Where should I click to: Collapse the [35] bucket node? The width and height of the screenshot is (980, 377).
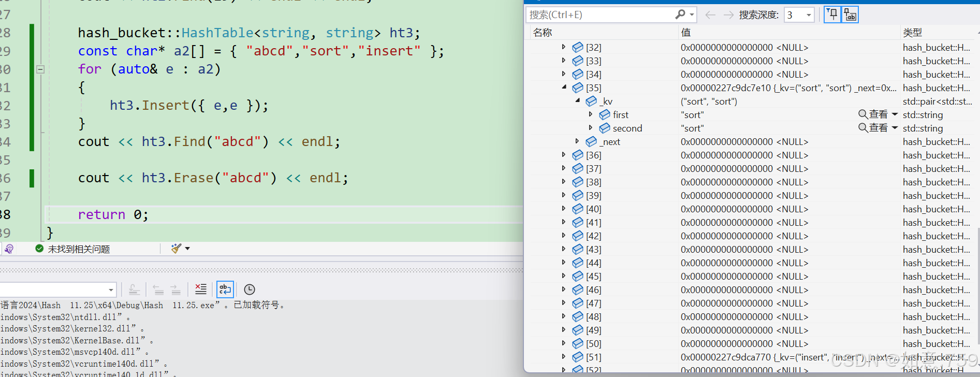(564, 88)
